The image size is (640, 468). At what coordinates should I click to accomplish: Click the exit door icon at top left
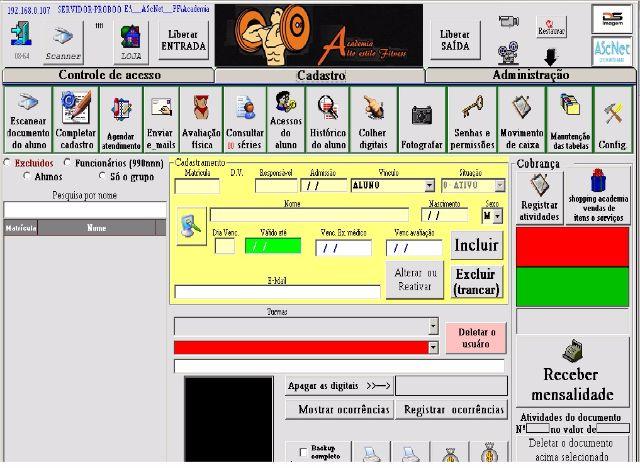pyautogui.click(x=21, y=34)
